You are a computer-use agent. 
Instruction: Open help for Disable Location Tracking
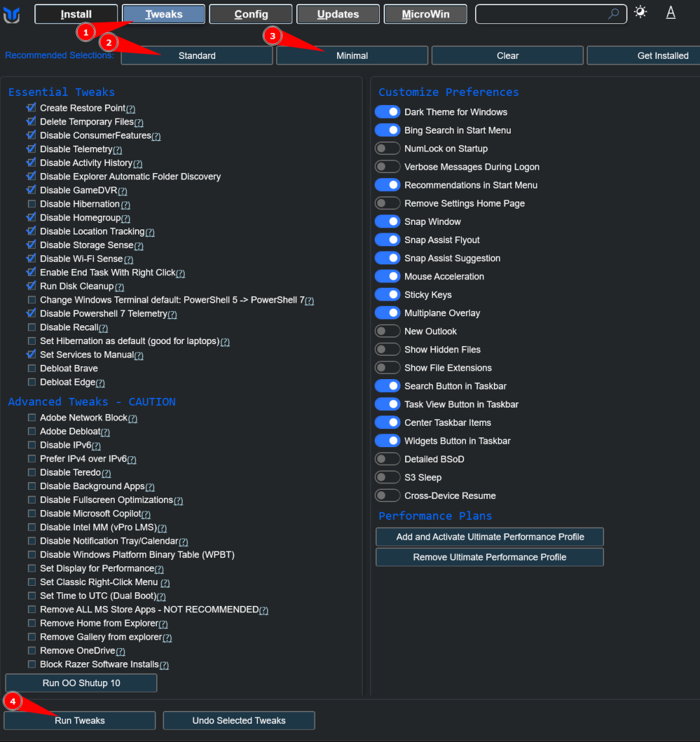click(x=150, y=233)
